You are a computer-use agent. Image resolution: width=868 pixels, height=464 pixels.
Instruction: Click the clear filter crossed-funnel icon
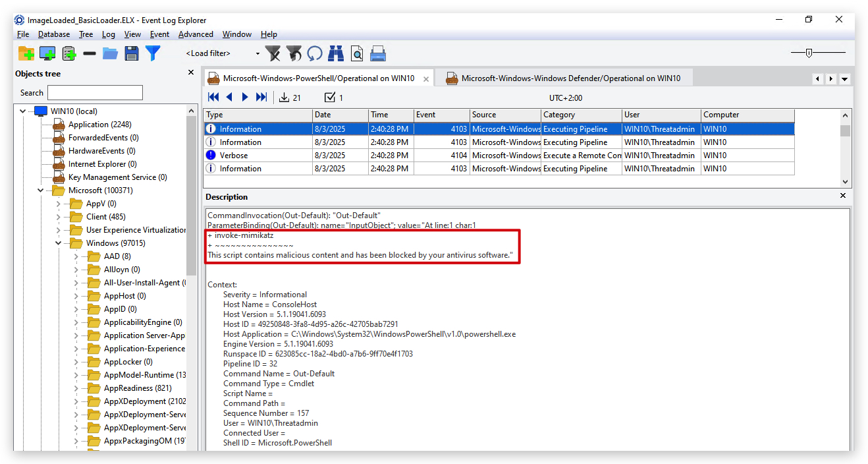point(273,53)
